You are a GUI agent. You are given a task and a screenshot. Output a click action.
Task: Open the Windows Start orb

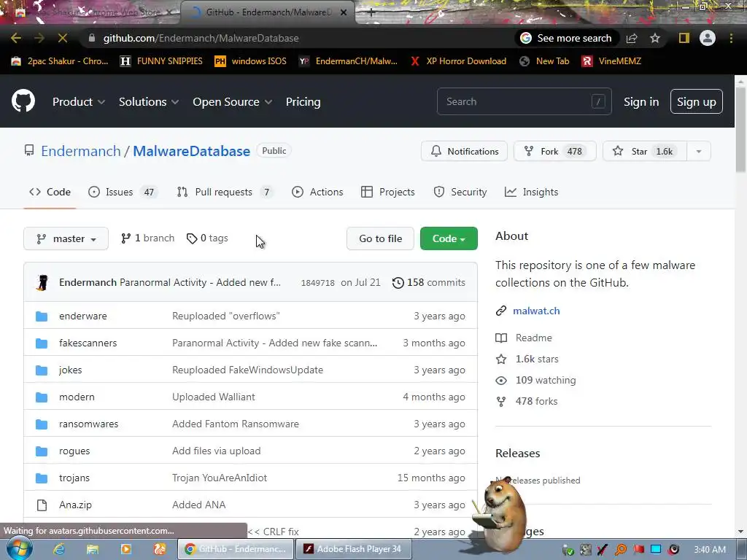coord(19,548)
